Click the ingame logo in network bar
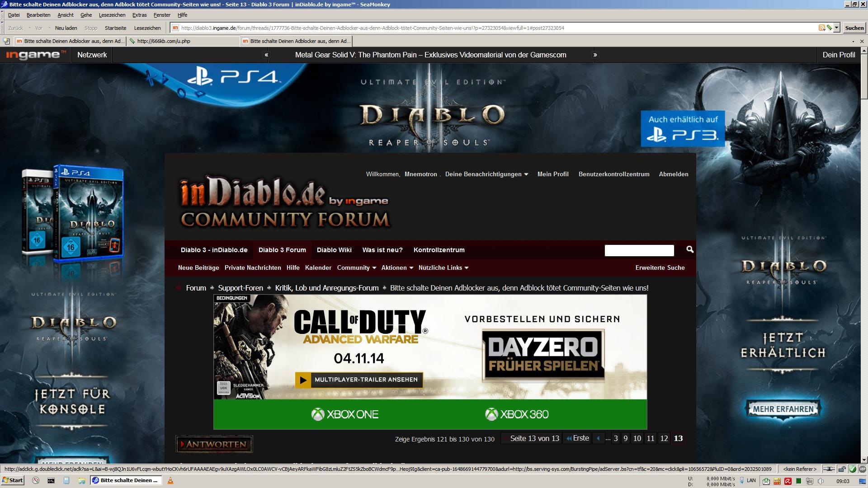Viewport: 868px width, 488px height. (x=36, y=55)
